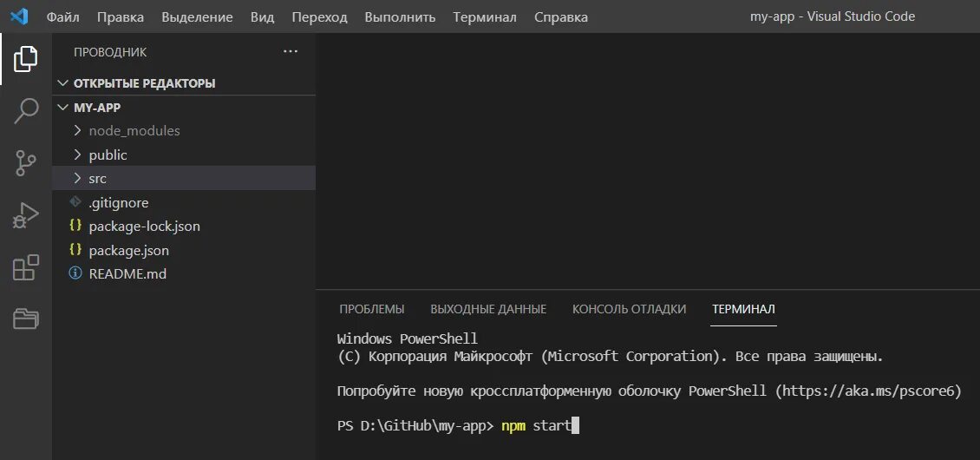Select the src folder name
Viewport: 980px width, 460px height.
tap(97, 179)
